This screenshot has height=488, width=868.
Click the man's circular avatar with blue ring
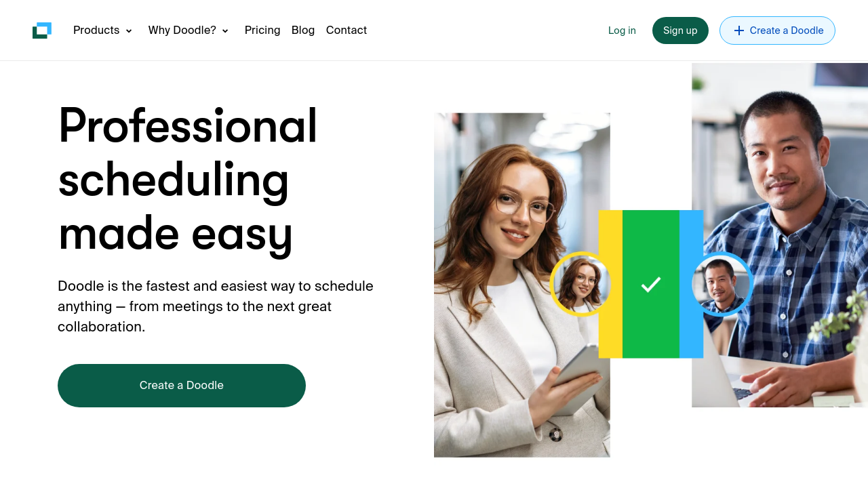(722, 284)
